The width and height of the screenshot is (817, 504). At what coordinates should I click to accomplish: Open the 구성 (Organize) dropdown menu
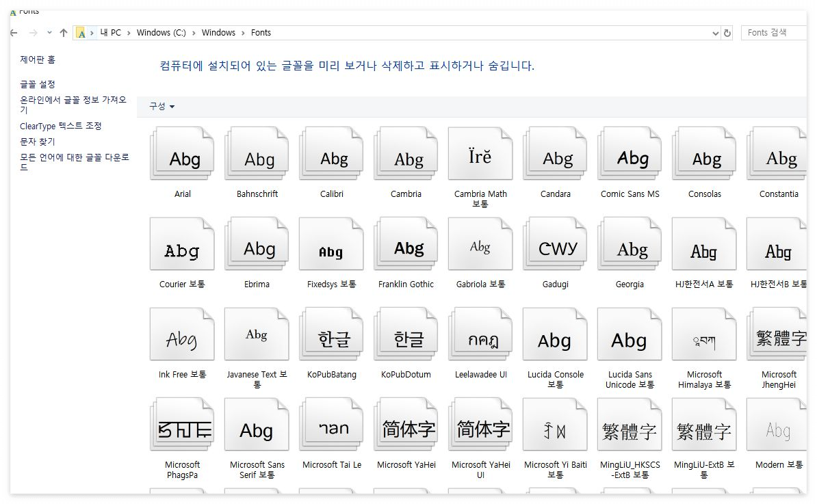tap(159, 107)
